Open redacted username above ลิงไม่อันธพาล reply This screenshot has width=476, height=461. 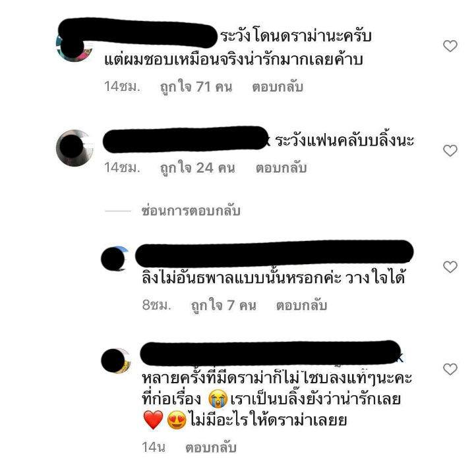(x=274, y=254)
